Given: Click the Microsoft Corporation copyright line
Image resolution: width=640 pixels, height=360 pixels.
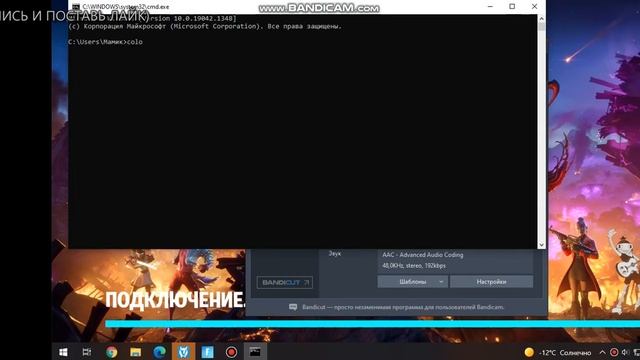Looking at the screenshot, I should (x=204, y=26).
